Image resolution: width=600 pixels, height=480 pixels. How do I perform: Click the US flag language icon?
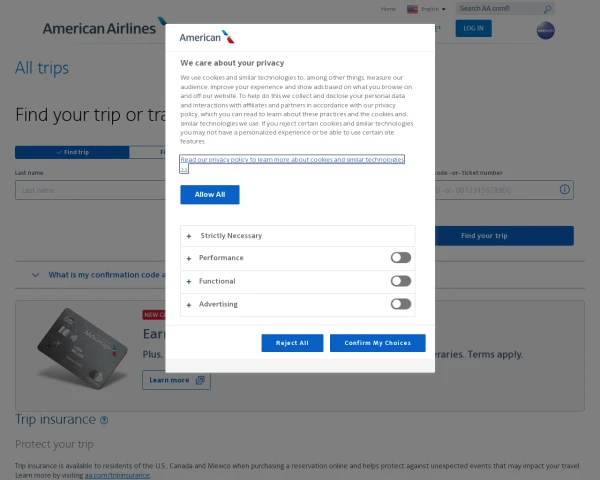pyautogui.click(x=413, y=8)
